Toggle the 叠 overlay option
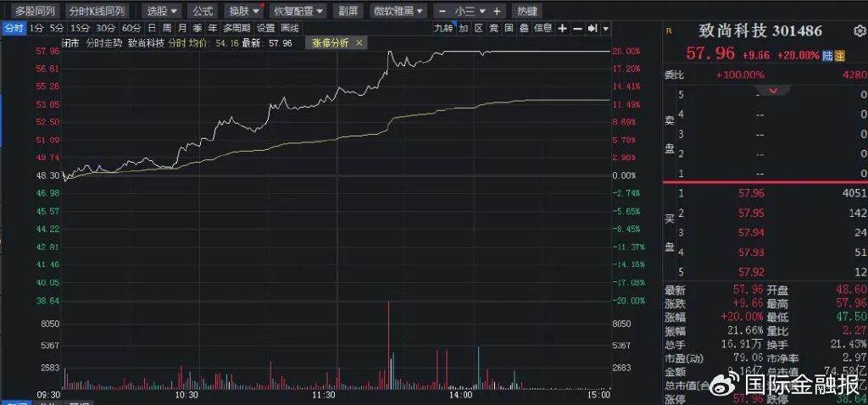 click(524, 28)
